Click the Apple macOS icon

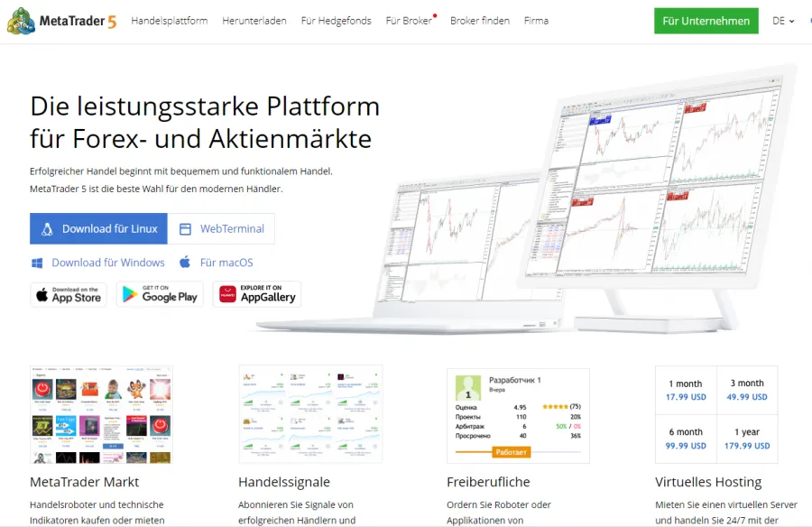185,263
